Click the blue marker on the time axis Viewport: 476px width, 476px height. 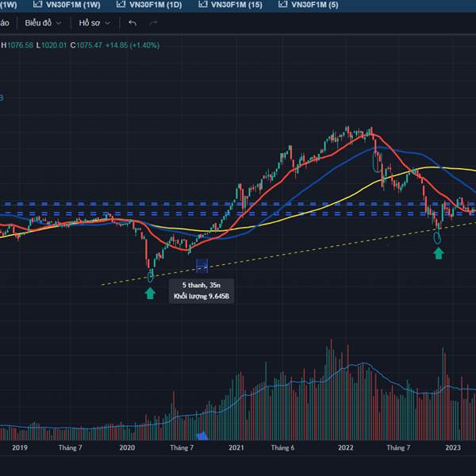tap(202, 436)
